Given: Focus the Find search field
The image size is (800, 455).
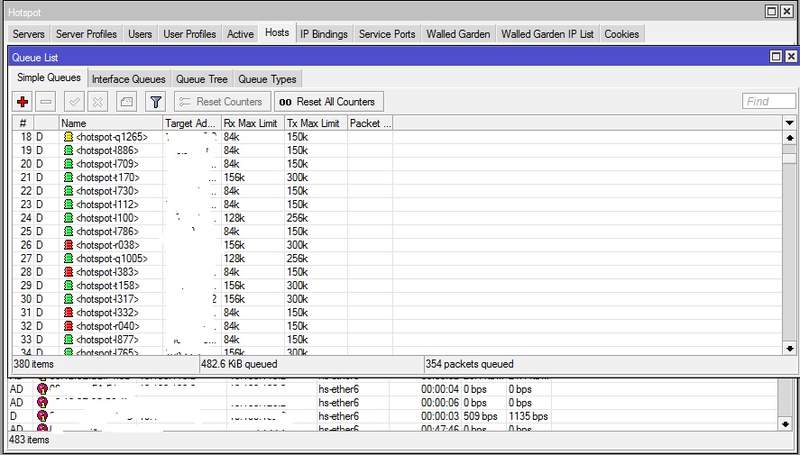Looking at the screenshot, I should [768, 102].
